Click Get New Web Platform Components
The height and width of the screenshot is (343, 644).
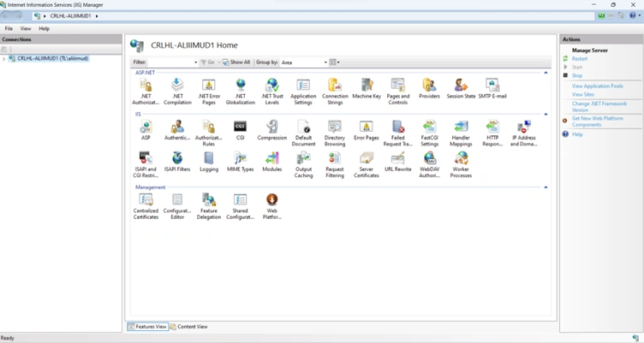point(597,121)
